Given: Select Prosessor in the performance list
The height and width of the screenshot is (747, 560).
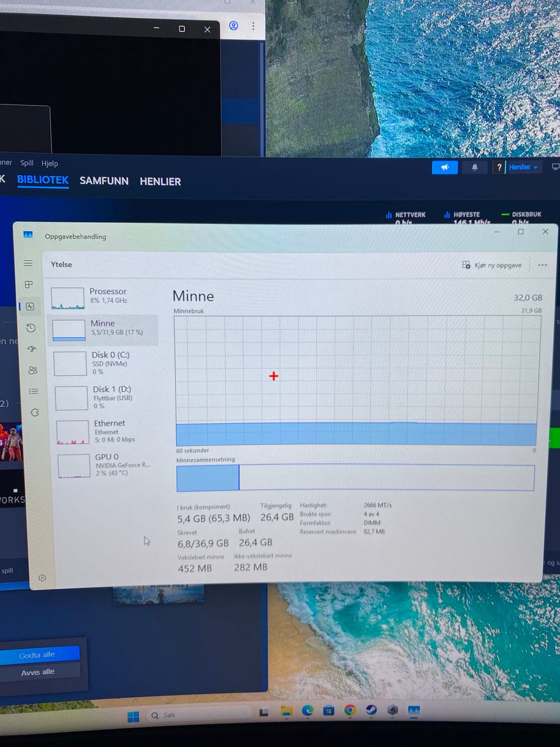Looking at the screenshot, I should coord(103,296).
